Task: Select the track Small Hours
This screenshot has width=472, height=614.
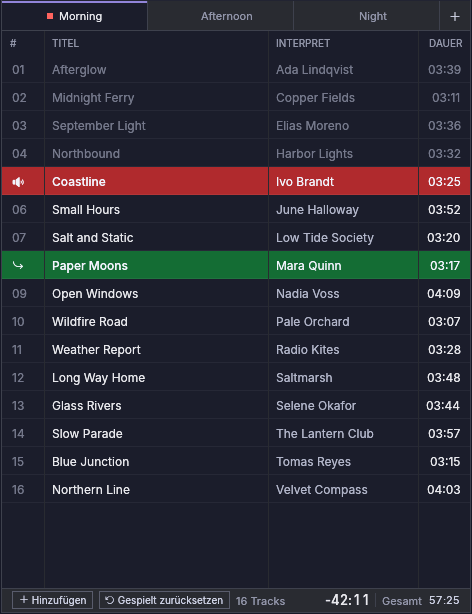Action: coord(236,209)
